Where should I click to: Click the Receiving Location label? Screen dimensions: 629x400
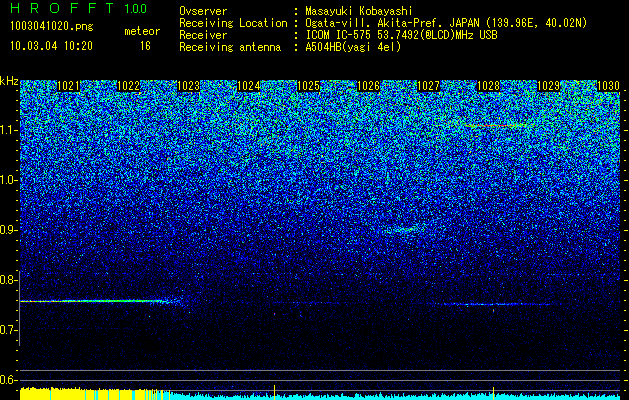pos(233,23)
